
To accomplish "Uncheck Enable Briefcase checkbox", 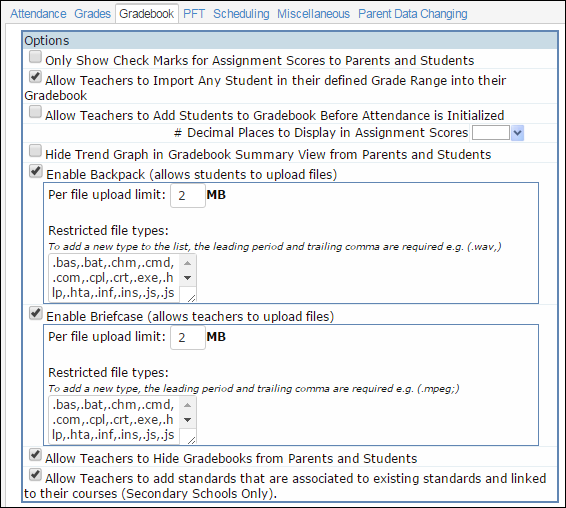I will click(x=35, y=313).
